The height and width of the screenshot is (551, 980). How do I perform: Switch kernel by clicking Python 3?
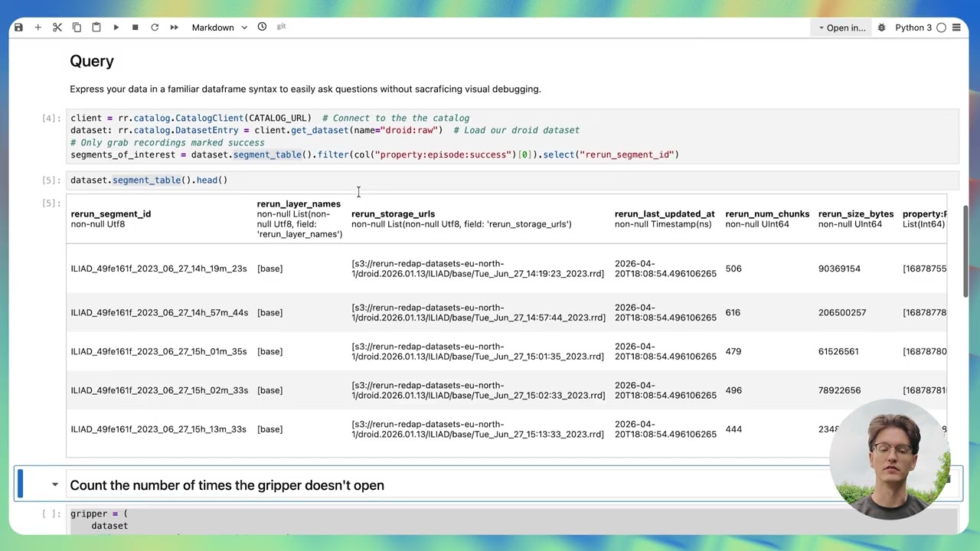tap(913, 28)
